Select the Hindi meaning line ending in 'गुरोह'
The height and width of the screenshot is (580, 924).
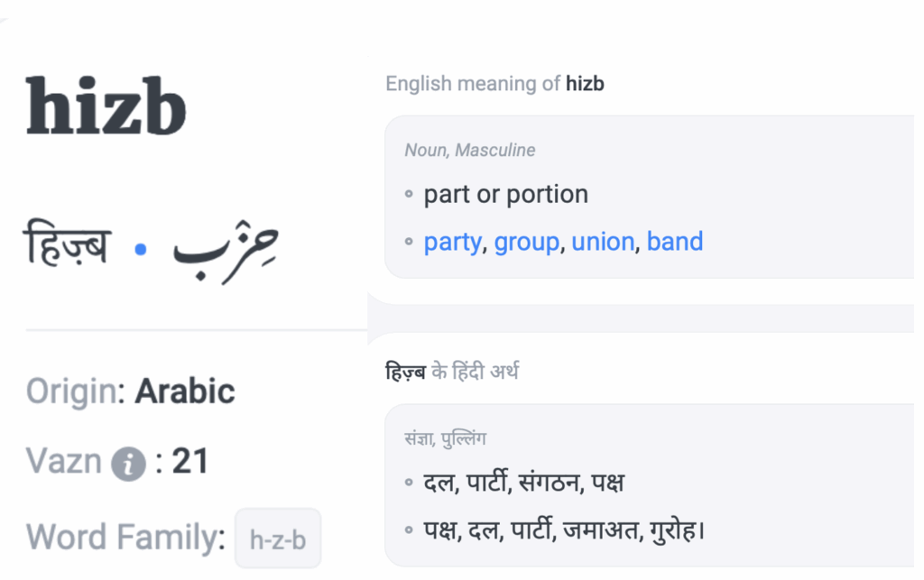point(564,529)
